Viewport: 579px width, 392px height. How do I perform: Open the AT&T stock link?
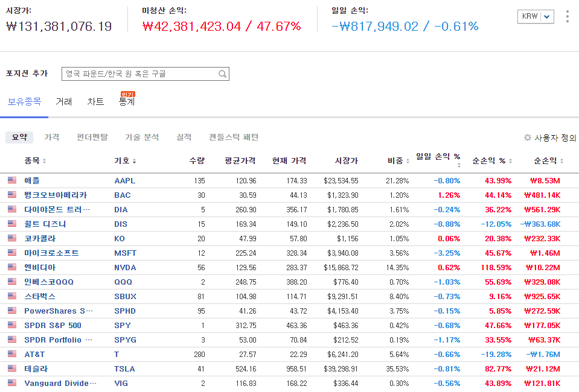tap(34, 355)
